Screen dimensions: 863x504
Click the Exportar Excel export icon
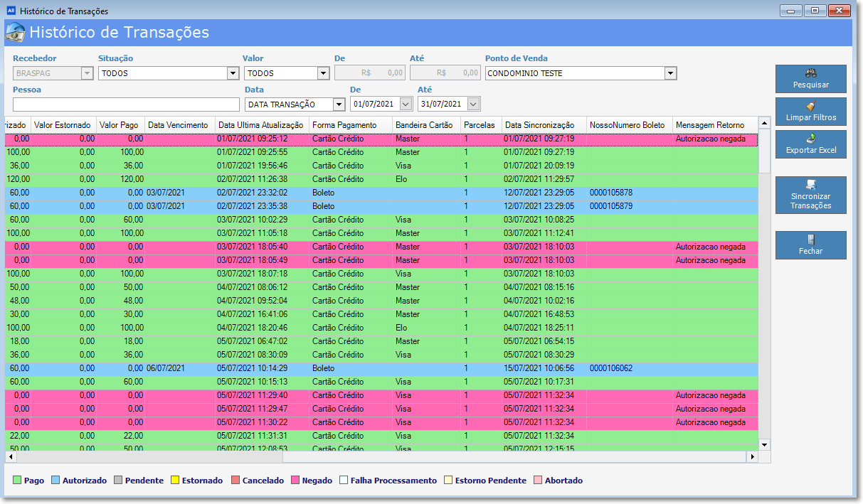810,139
